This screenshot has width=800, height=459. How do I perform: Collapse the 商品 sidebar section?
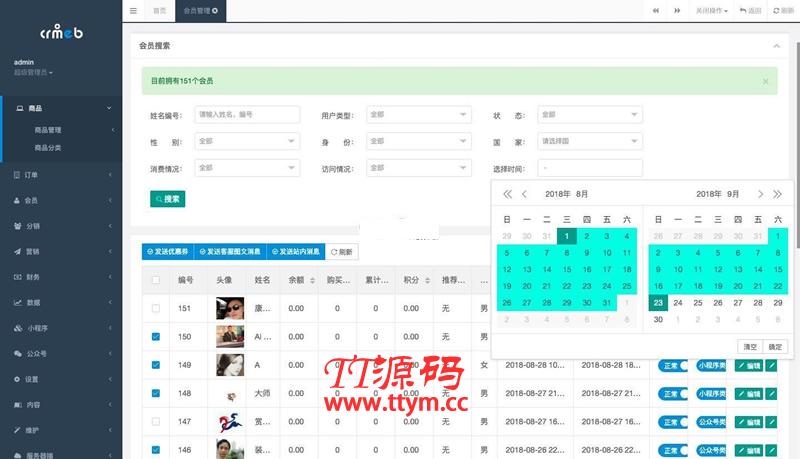pyautogui.click(x=61, y=108)
